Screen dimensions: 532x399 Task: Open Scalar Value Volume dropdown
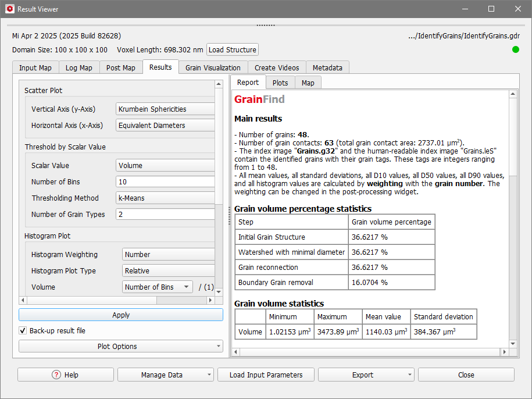pos(165,166)
